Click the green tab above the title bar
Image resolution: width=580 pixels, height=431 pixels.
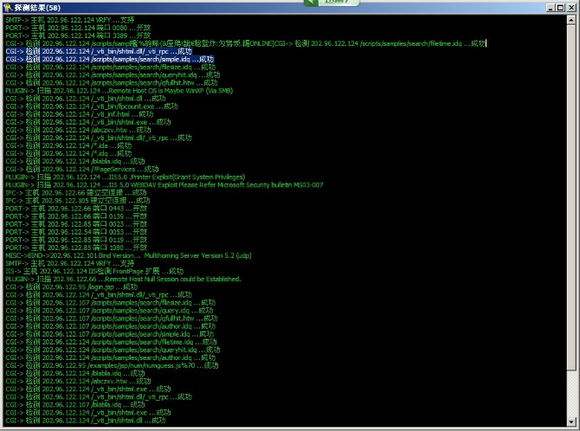331,3
